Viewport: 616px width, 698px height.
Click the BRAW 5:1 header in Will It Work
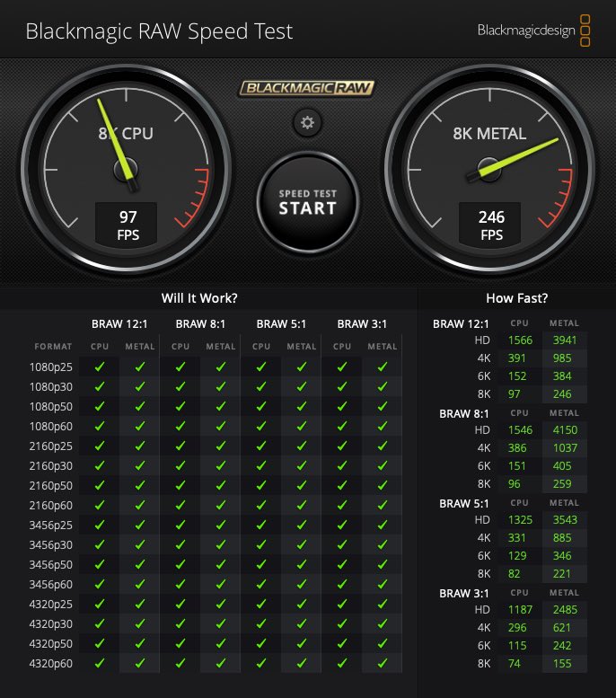[x=281, y=324]
